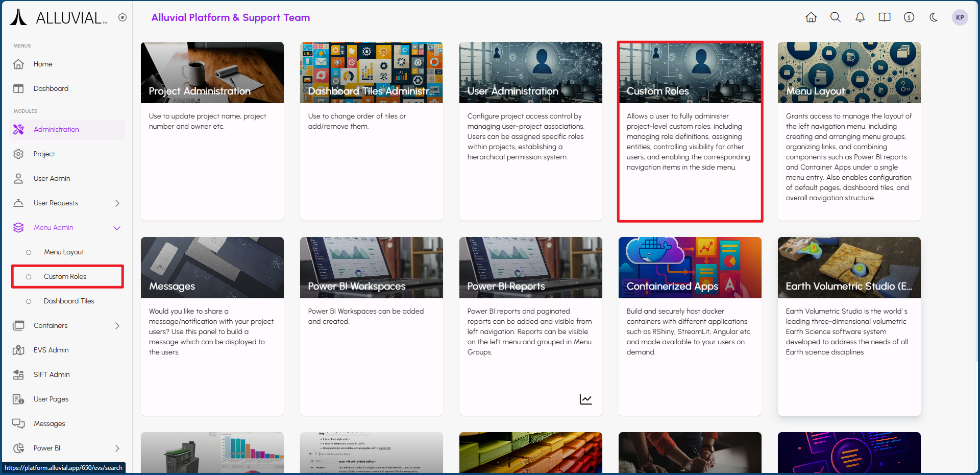Open the Dashboard Tiles sidebar link

point(69,301)
